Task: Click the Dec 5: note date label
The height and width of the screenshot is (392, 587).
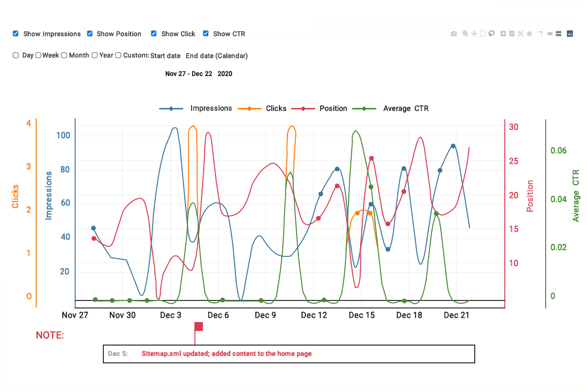Action: (x=117, y=354)
